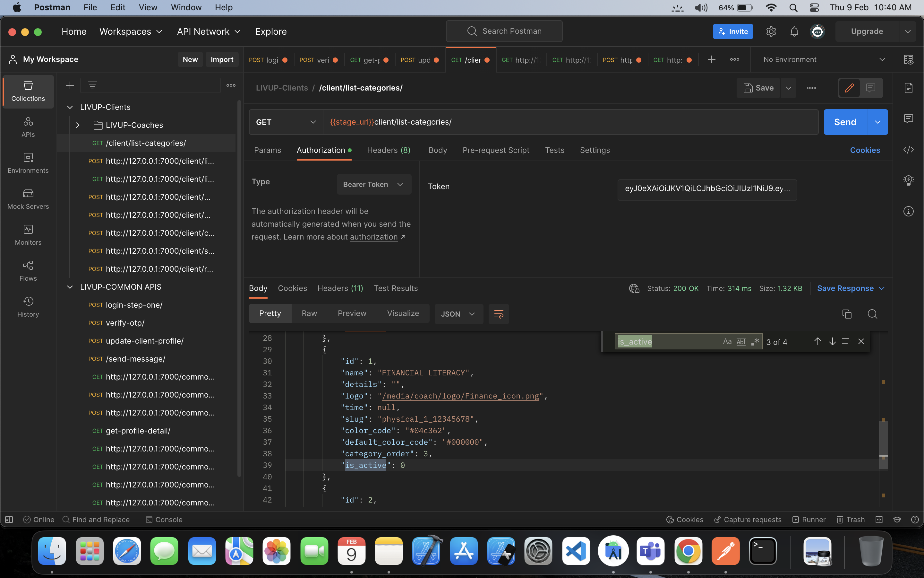The width and height of the screenshot is (924, 578).
Task: Click the request URL input field
Action: tap(570, 122)
